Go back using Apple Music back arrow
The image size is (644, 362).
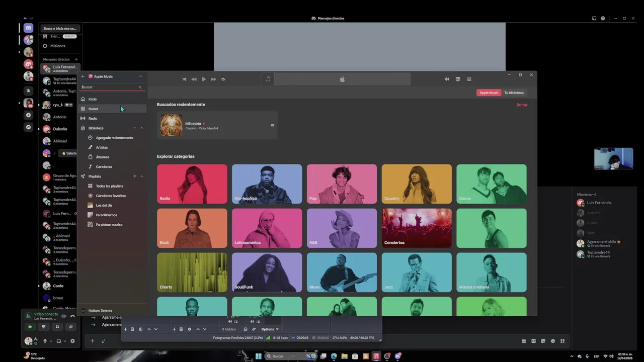pyautogui.click(x=83, y=76)
